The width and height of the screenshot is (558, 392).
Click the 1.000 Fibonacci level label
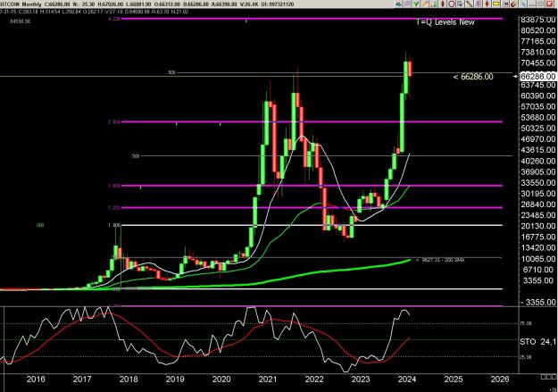pos(115,225)
